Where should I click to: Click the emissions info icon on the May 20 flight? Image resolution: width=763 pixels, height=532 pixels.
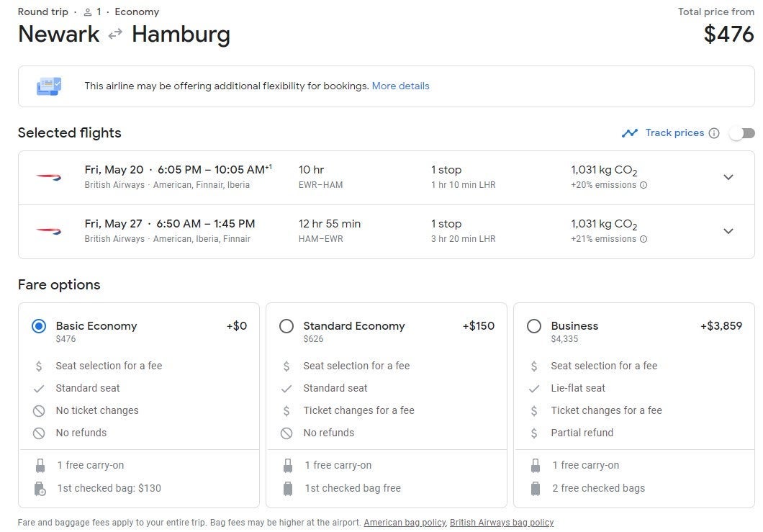point(644,185)
